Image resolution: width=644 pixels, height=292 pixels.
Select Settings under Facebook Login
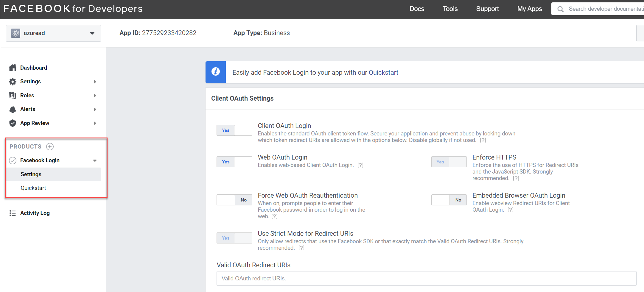click(53, 174)
